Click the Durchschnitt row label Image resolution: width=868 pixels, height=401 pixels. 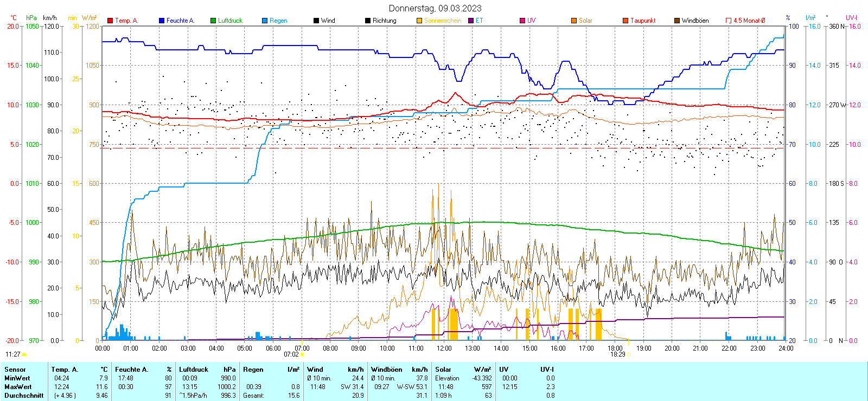[x=24, y=396]
